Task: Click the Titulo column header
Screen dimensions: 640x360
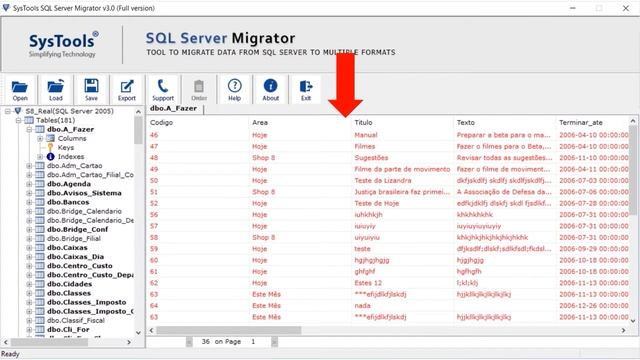Action: coord(402,122)
